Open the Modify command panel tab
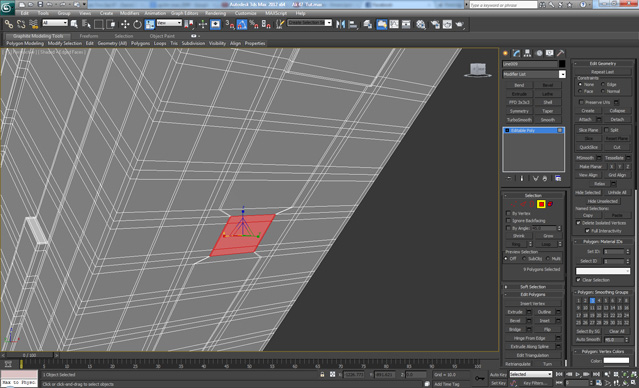 pos(517,53)
